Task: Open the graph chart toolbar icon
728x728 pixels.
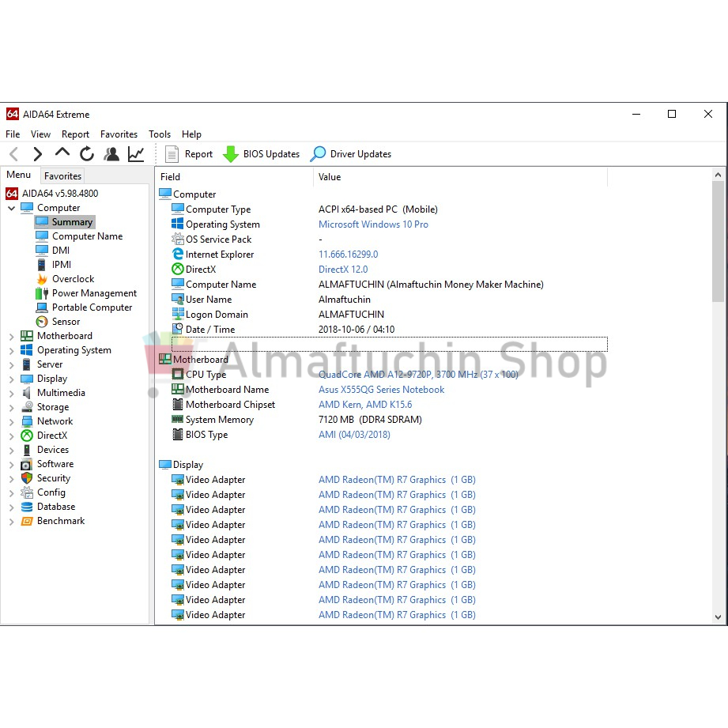Action: (x=136, y=153)
